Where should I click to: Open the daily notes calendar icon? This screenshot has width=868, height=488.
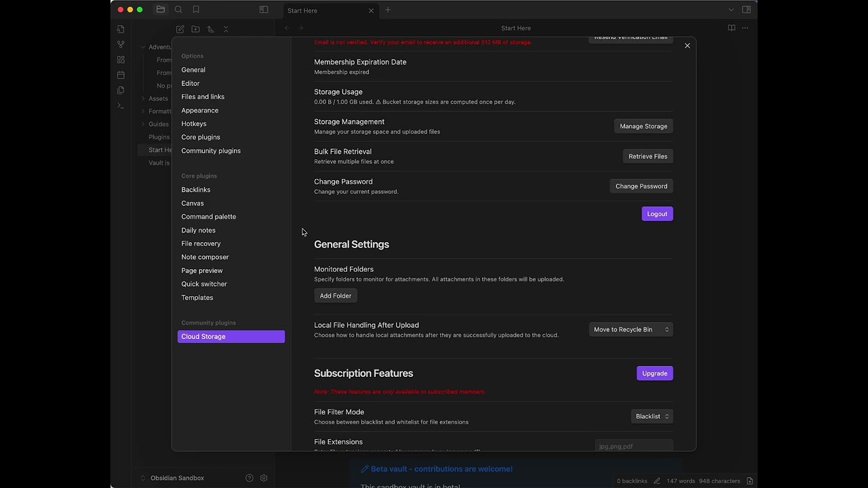(120, 75)
